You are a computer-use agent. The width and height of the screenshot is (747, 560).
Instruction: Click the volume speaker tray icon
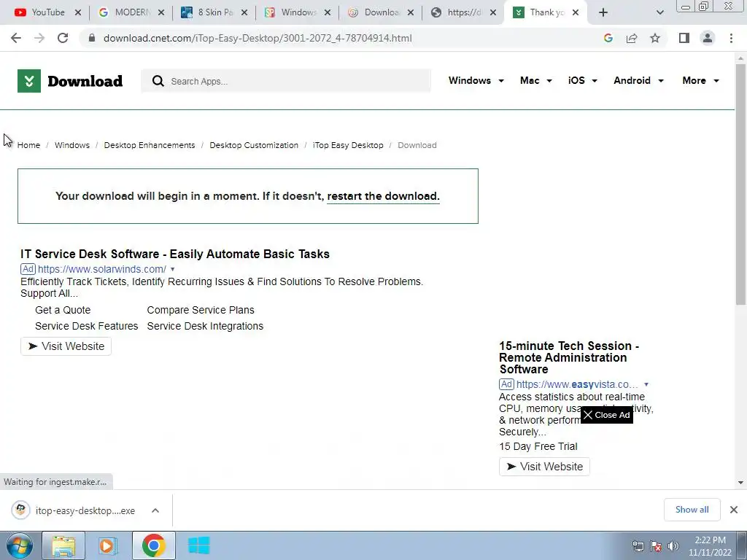673,546
